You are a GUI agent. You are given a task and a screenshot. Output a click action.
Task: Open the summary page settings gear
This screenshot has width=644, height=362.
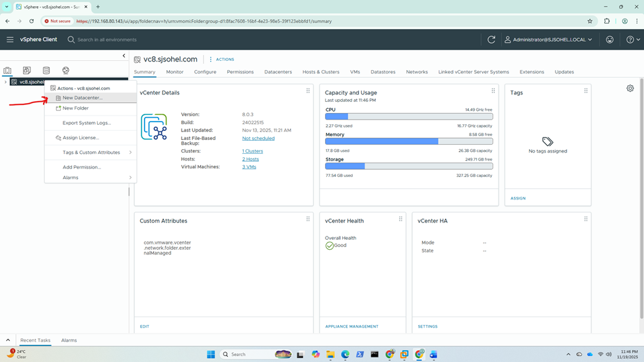click(630, 89)
